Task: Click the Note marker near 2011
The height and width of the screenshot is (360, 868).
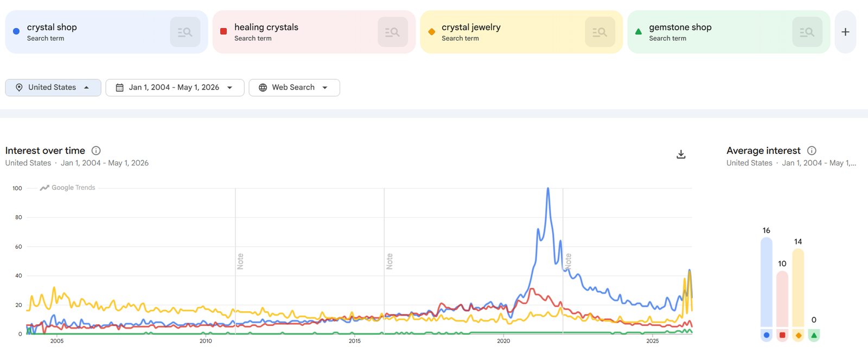Action: 240,261
